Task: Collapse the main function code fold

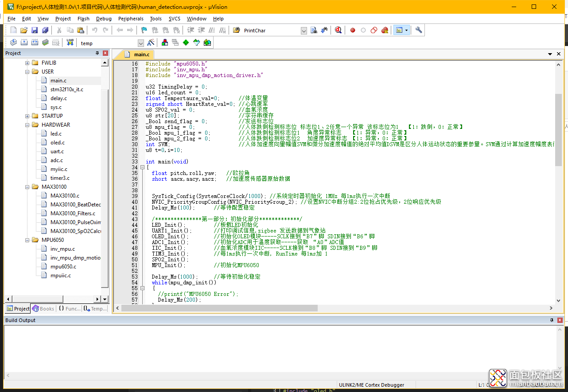Action: coord(142,167)
